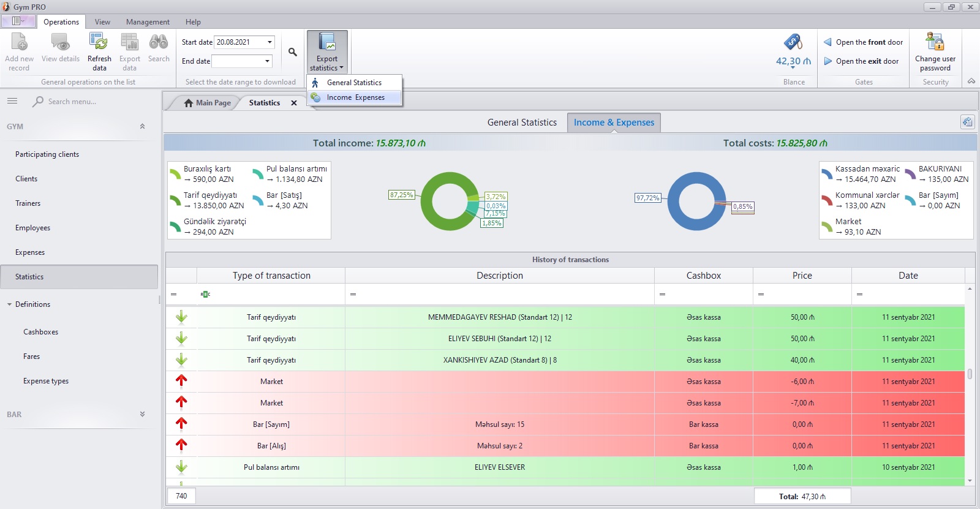Screen dimensions: 980x509
Task: Close the Statistics tab
Action: (294, 103)
